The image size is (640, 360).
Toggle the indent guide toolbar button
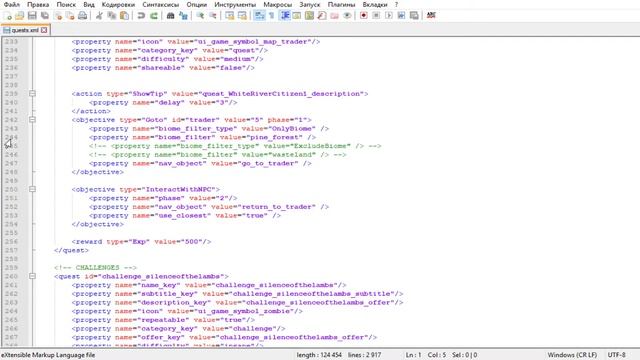point(284,16)
